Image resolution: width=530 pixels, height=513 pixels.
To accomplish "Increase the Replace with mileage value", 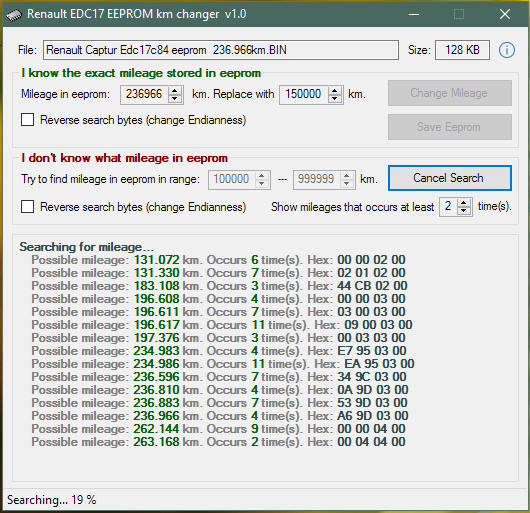I will coord(334,91).
